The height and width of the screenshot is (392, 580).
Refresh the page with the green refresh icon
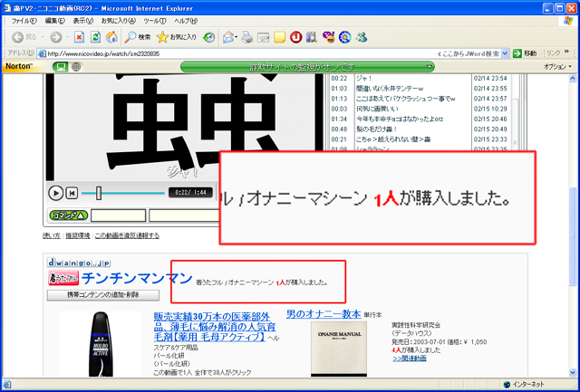click(95, 37)
